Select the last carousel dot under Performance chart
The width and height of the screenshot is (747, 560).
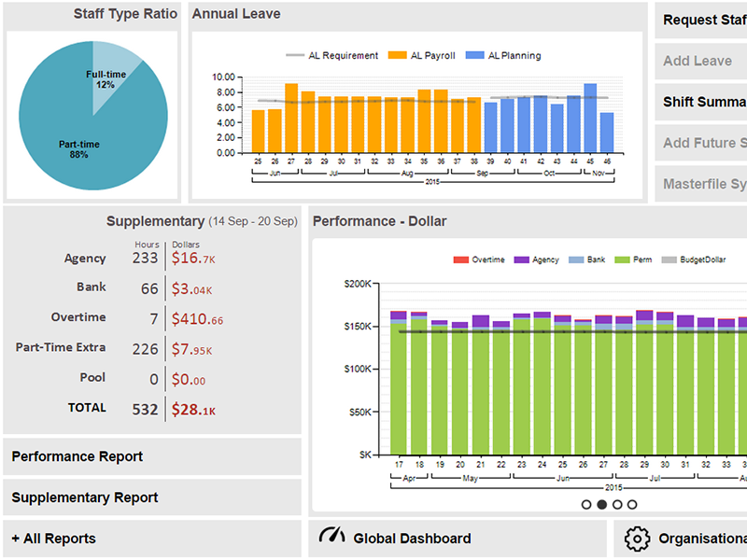632,505
